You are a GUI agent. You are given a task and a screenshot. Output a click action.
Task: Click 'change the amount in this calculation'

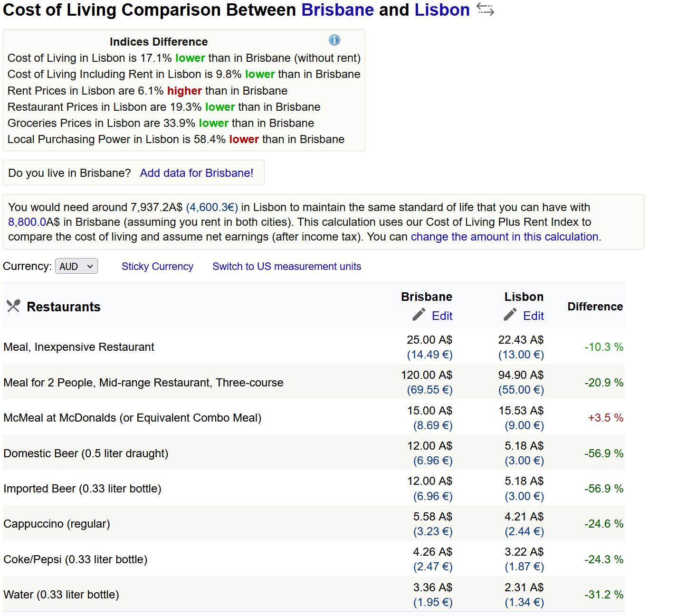click(x=504, y=237)
